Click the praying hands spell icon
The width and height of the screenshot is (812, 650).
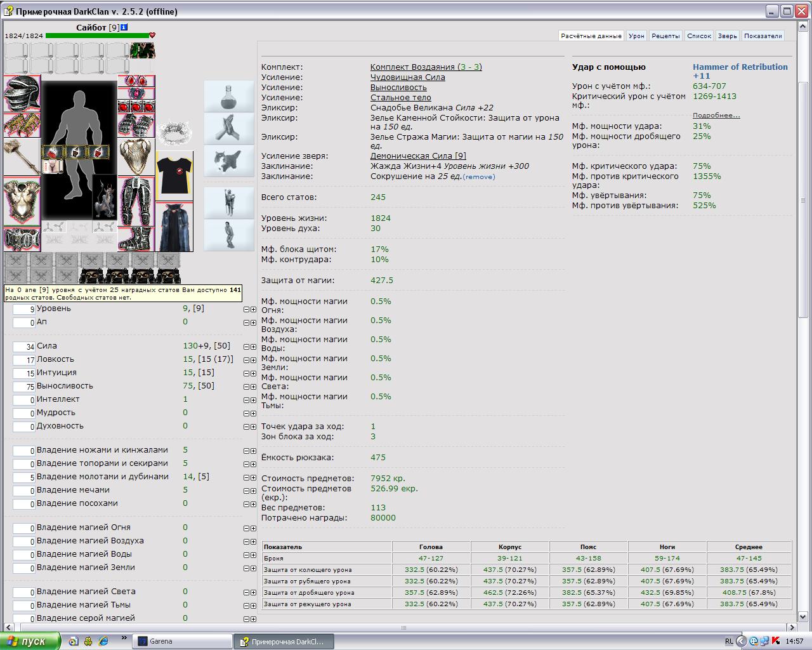point(228,128)
